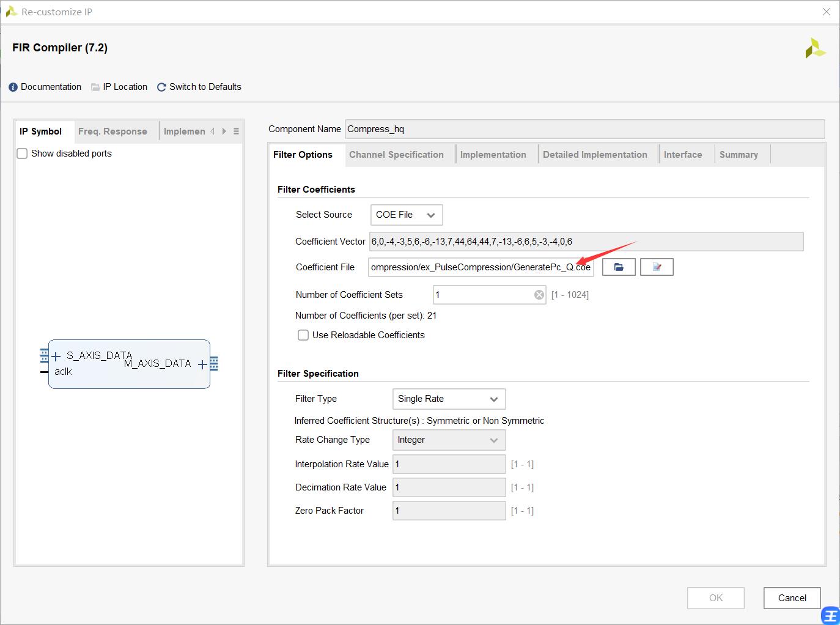Select the truncated Implemen tab on left

click(x=184, y=131)
